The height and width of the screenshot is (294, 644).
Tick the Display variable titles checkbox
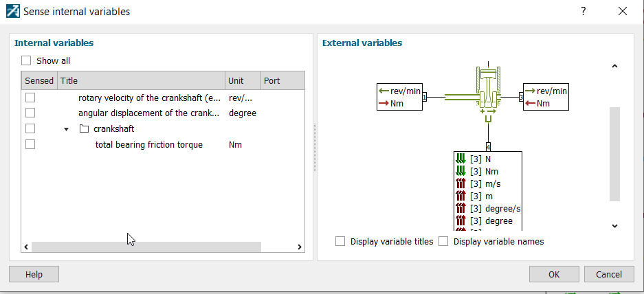point(340,241)
